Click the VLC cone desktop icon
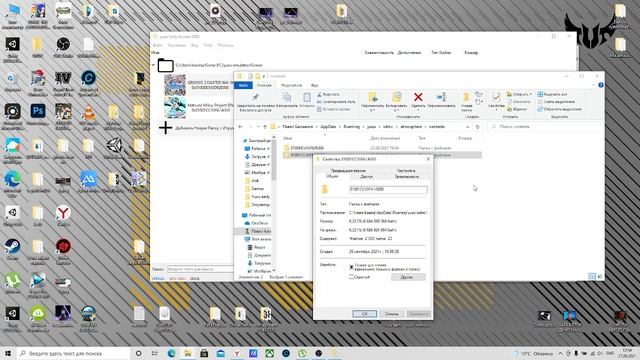 (89, 112)
